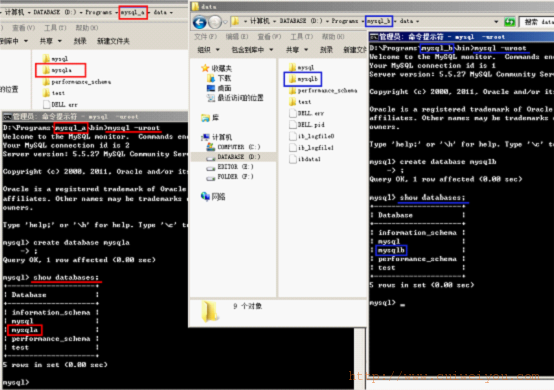Expand Share with dropdown in left explorer
The image size is (554, 390).
(51, 41)
